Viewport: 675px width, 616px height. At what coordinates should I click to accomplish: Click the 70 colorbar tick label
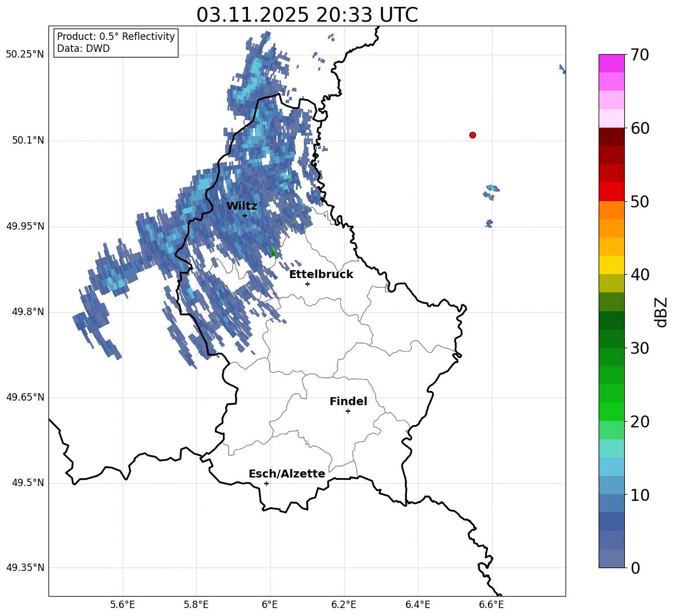640,55
